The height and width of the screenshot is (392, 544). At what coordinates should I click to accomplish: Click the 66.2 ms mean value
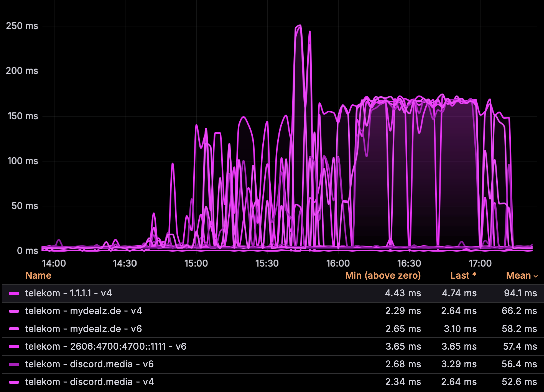click(x=519, y=311)
